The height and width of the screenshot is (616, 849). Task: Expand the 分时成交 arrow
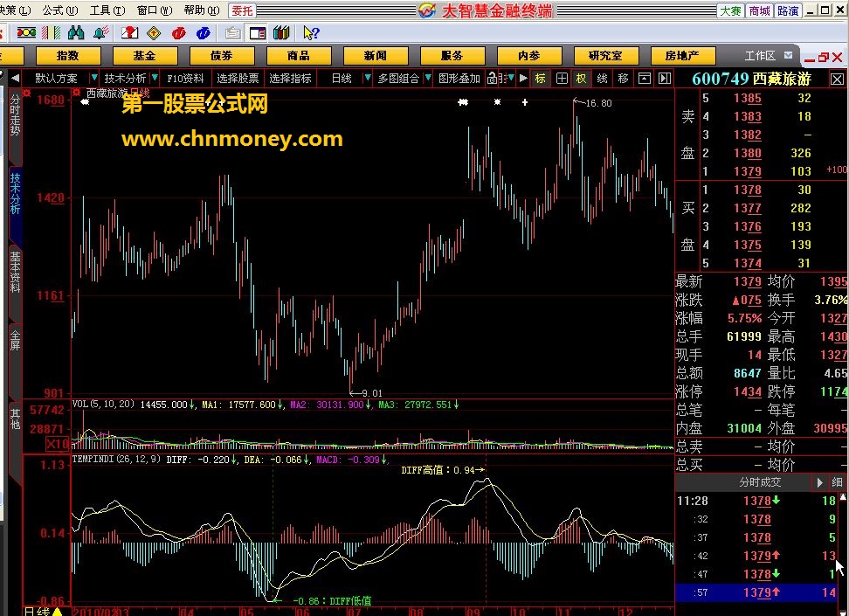(820, 482)
